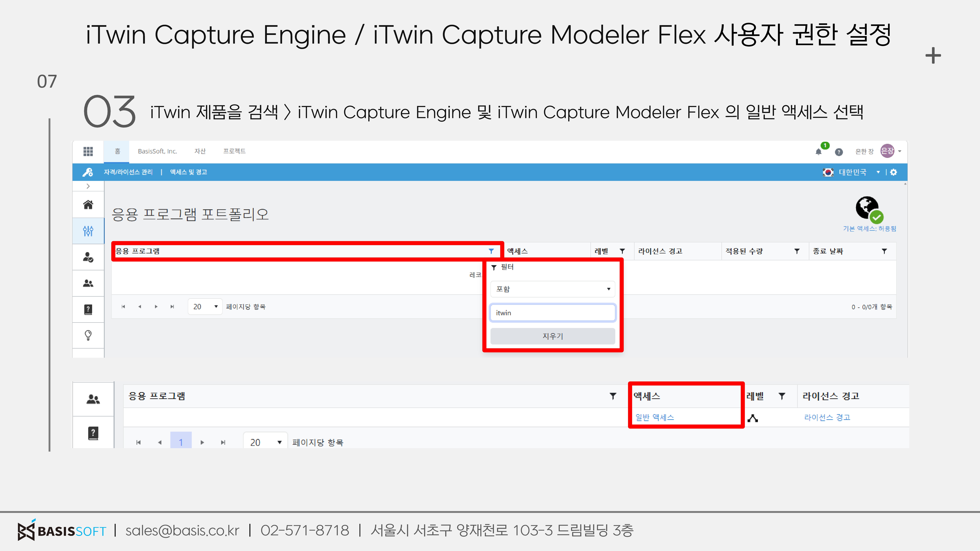Open items-per-page dropdown showing 20
This screenshot has width=980, height=551.
pos(205,306)
